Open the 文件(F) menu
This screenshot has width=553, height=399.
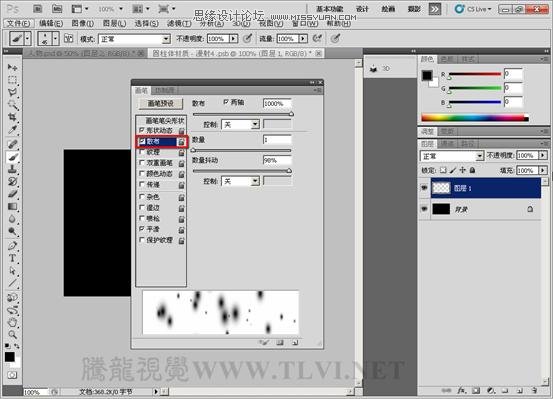point(18,24)
